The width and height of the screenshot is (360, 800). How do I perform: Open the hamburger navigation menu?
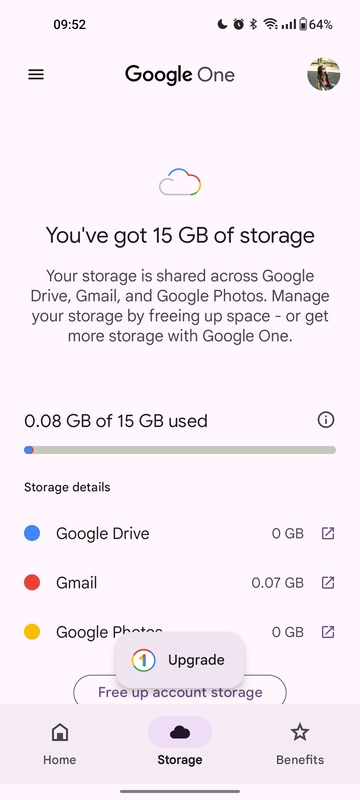click(x=36, y=74)
